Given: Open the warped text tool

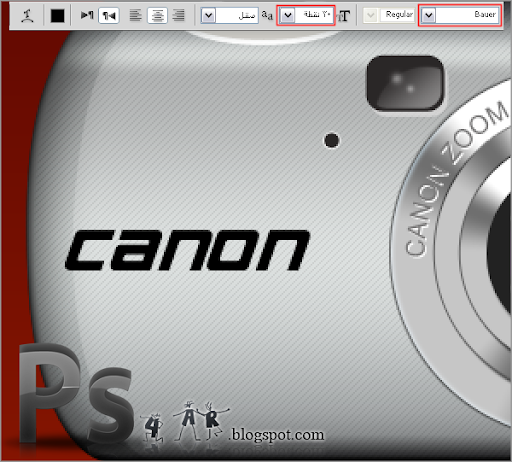Looking at the screenshot, I should 27,15.
